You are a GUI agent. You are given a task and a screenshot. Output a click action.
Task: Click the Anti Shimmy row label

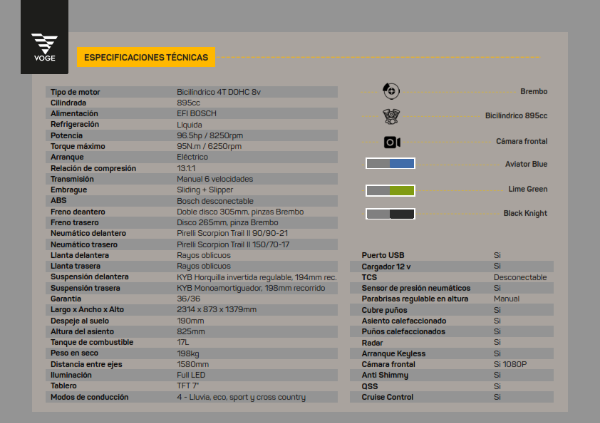coord(385,376)
